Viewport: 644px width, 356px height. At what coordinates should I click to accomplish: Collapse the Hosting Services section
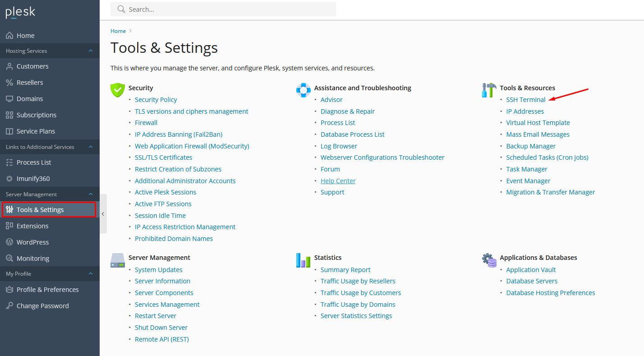pyautogui.click(x=91, y=51)
